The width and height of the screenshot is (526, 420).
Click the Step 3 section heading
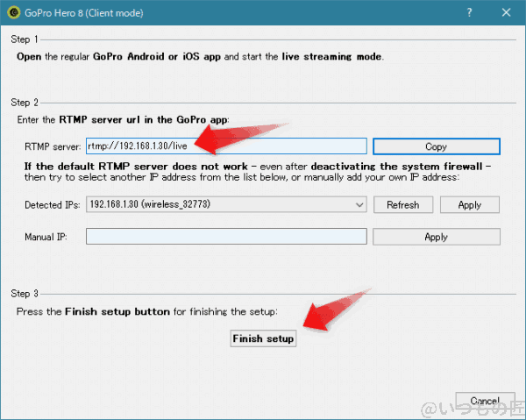click(25, 292)
